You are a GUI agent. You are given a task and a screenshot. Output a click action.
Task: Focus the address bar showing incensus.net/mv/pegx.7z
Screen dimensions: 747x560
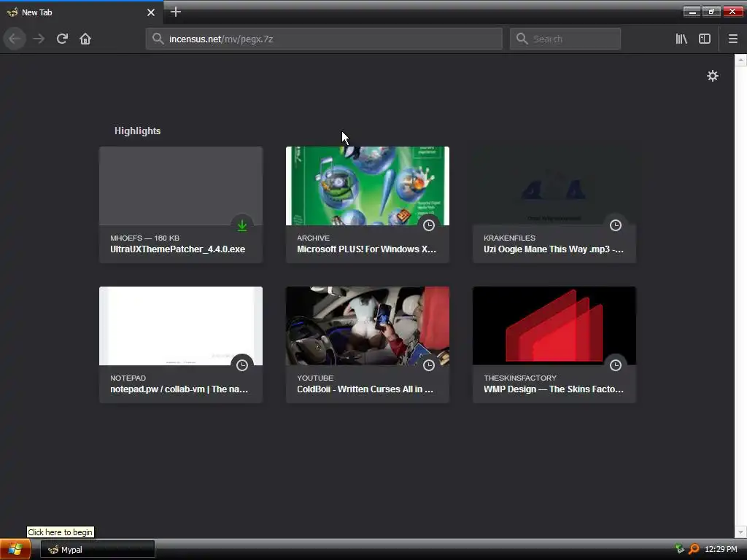pyautogui.click(x=324, y=39)
